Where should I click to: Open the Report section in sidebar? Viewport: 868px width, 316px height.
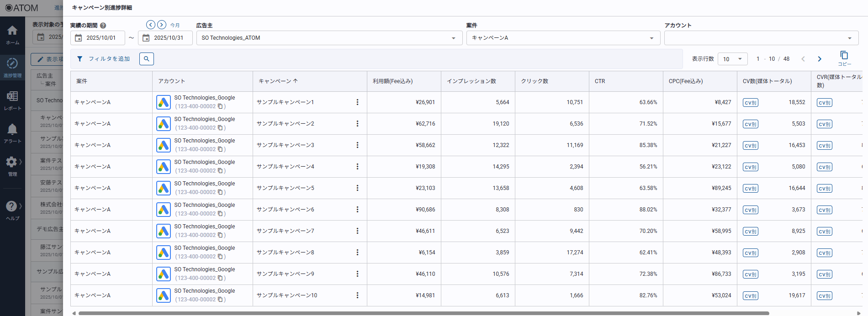pyautogui.click(x=12, y=97)
